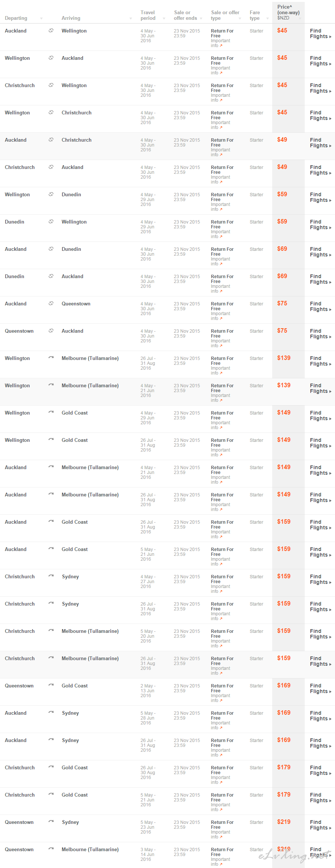335x868 pixels.
Task: Find Flights for Auckland to Wellington $45
Action: [x=320, y=34]
